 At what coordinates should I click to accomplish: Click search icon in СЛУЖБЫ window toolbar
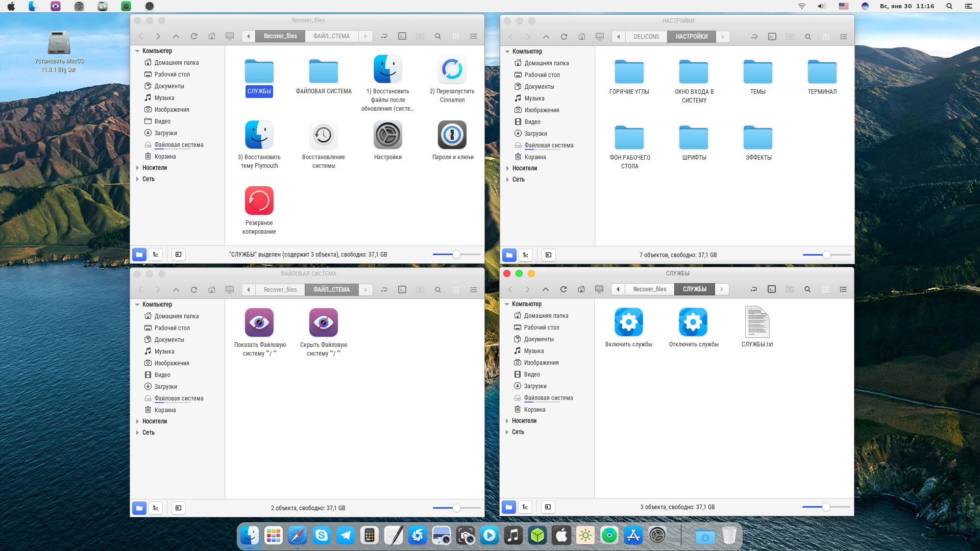coord(807,289)
